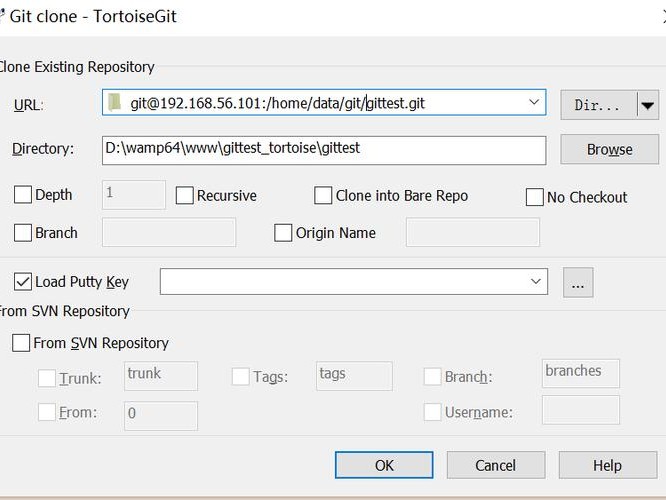The width and height of the screenshot is (666, 500).
Task: Enable the Origin Name checkbox
Action: click(283, 233)
